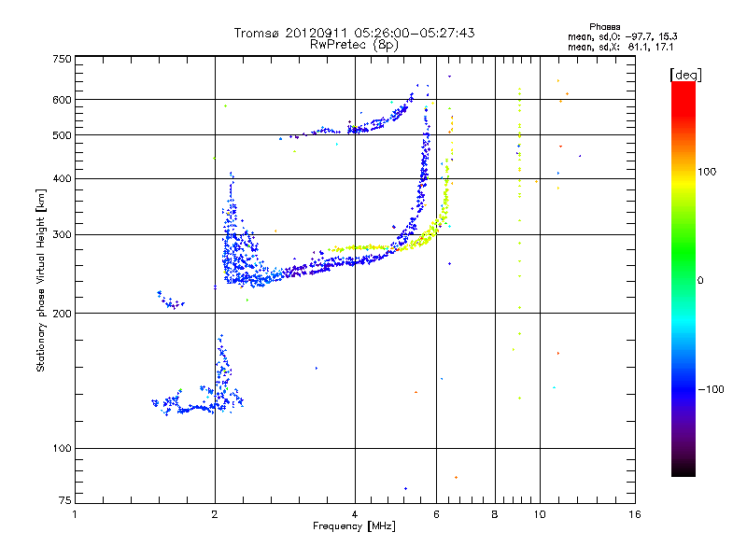Click the colorbar tick label '-100'
This screenshot has height=560, width=747.
[x=712, y=389]
